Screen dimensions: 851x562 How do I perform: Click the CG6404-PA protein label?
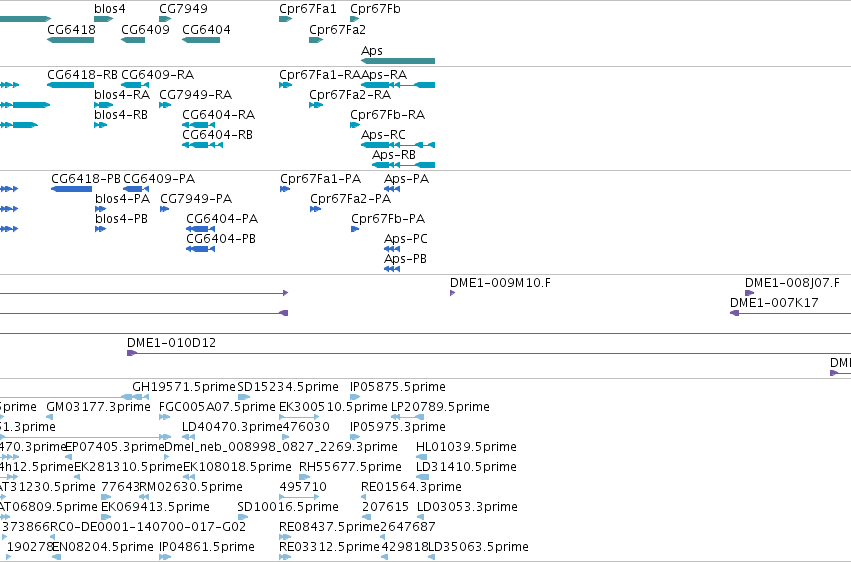click(222, 219)
